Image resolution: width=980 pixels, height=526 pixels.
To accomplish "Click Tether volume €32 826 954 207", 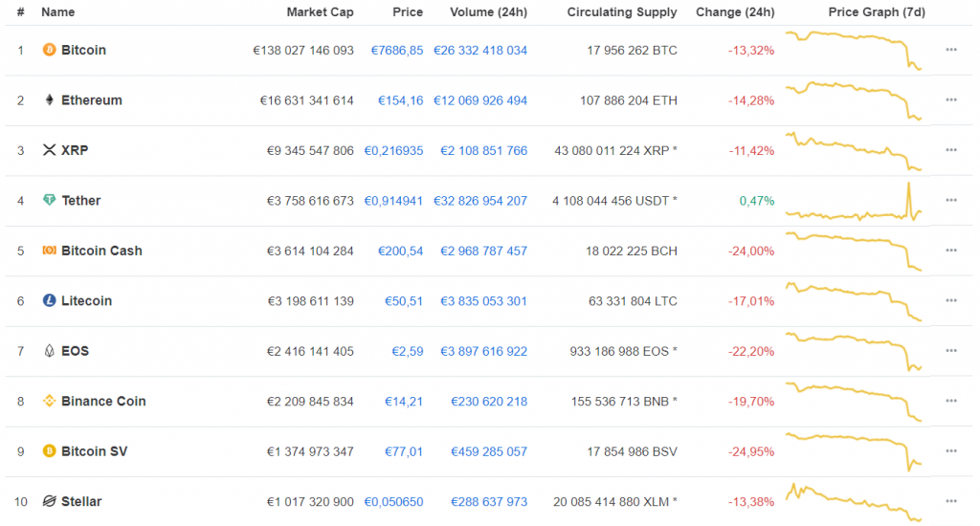I will click(480, 201).
